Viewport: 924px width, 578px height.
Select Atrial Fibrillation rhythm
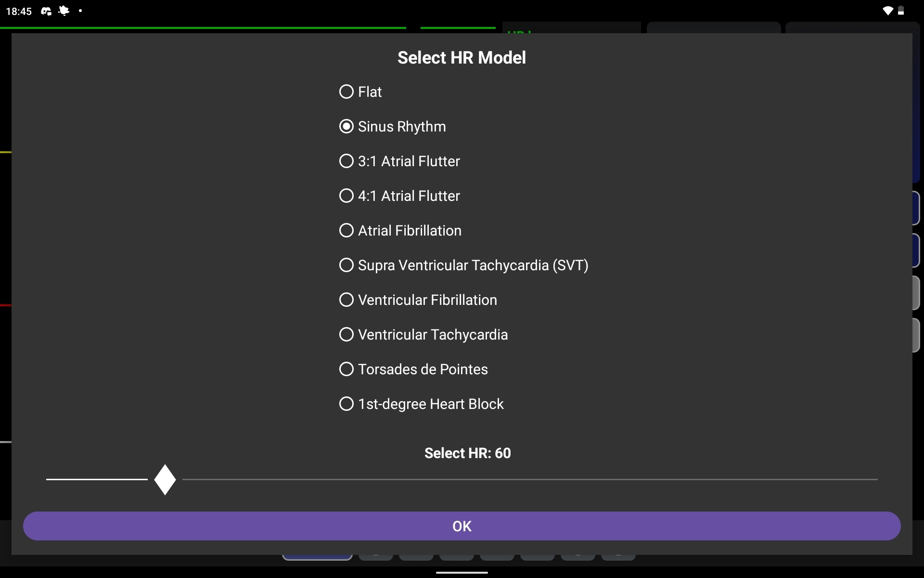coord(346,230)
